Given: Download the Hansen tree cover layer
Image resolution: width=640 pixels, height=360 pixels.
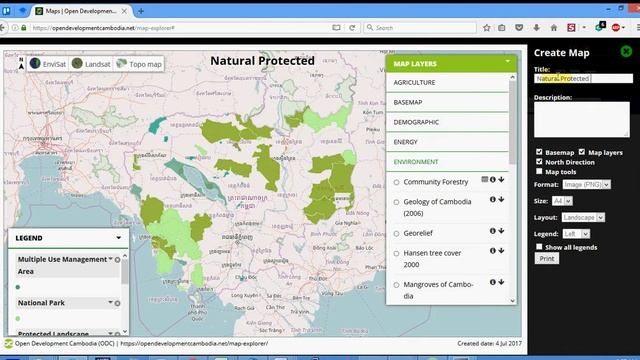Looking at the screenshot, I should point(501,251).
